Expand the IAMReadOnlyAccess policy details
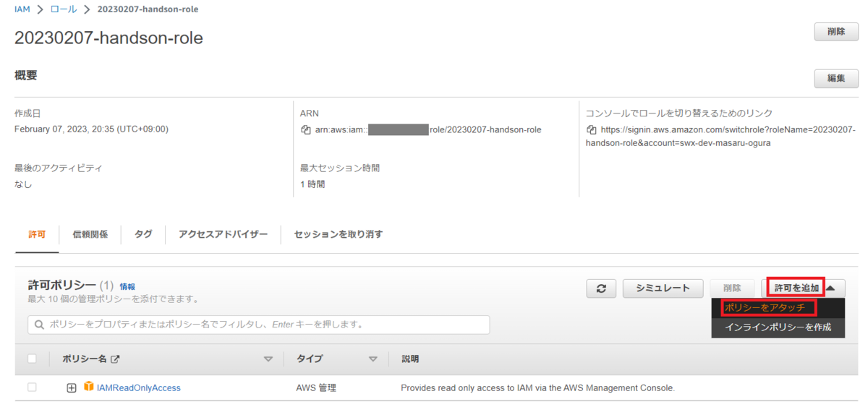The image size is (868, 407). coord(72,388)
